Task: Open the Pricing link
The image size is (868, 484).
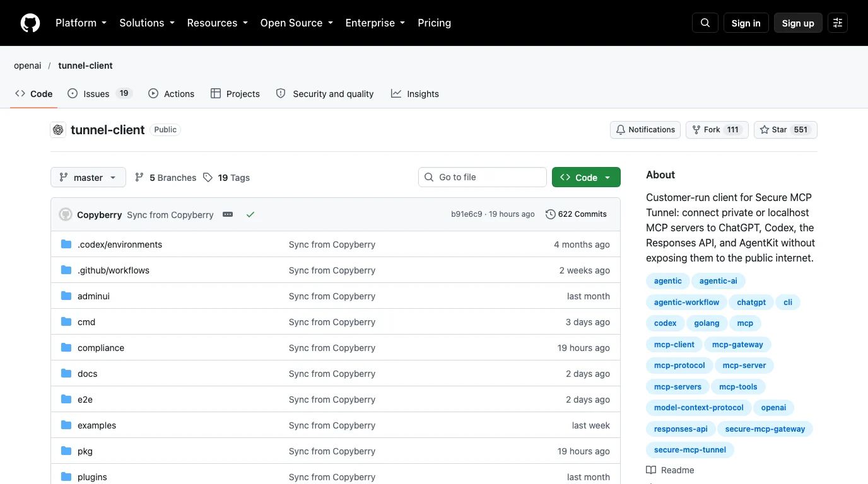Action: tap(434, 23)
